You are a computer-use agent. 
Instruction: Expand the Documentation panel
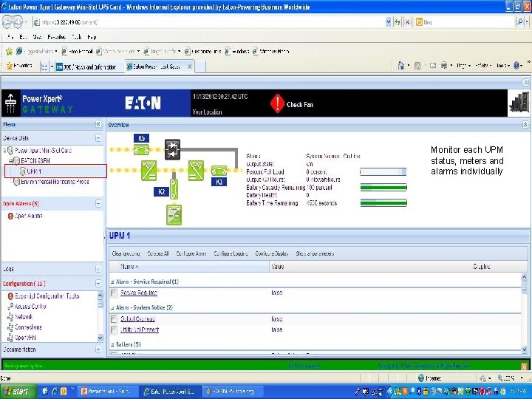click(x=98, y=349)
